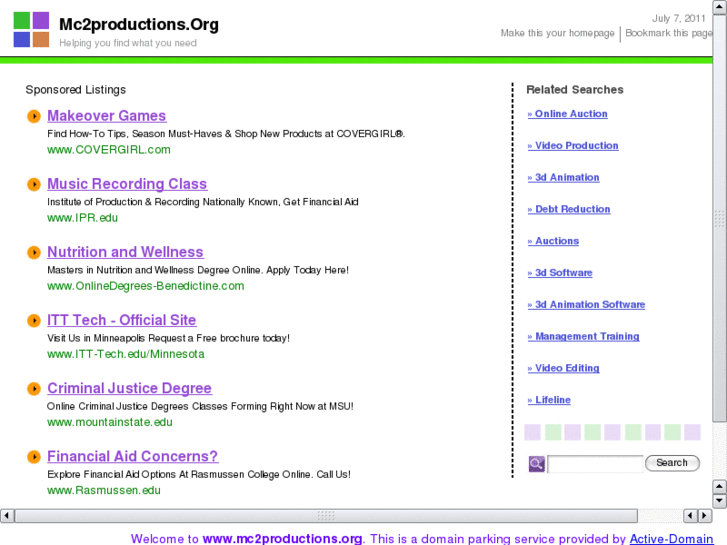Visit www.OnlineDegrees-Benedictine.com URL

pyautogui.click(x=146, y=286)
